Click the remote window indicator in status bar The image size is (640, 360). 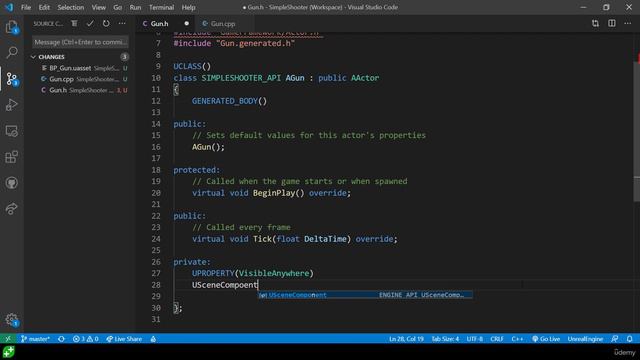[x=8, y=339]
